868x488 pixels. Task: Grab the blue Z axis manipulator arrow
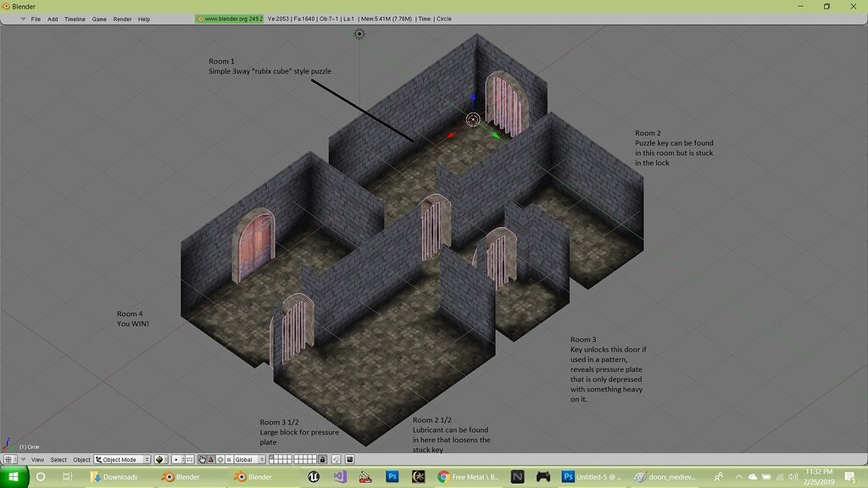click(473, 98)
